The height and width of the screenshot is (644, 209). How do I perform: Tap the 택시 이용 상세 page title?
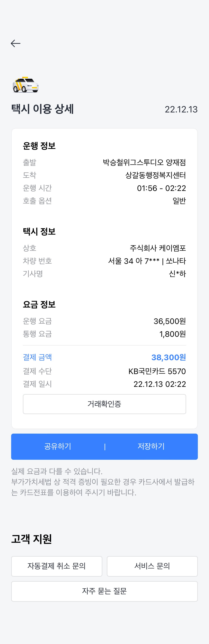click(x=43, y=109)
